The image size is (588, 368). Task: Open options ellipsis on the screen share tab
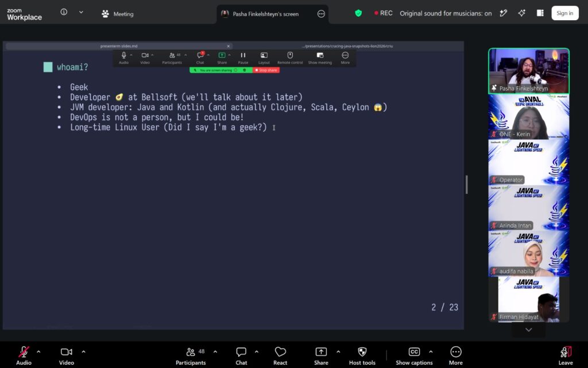click(321, 14)
